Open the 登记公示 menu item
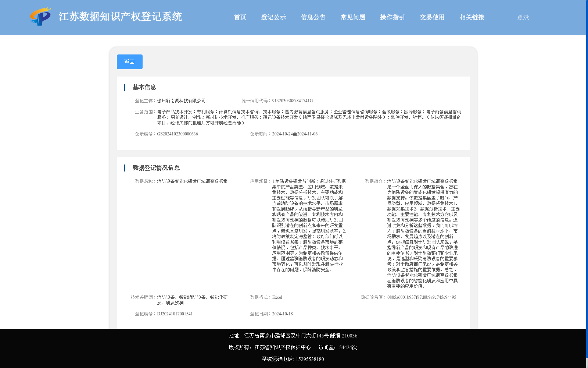The height and width of the screenshot is (368, 588). click(273, 17)
